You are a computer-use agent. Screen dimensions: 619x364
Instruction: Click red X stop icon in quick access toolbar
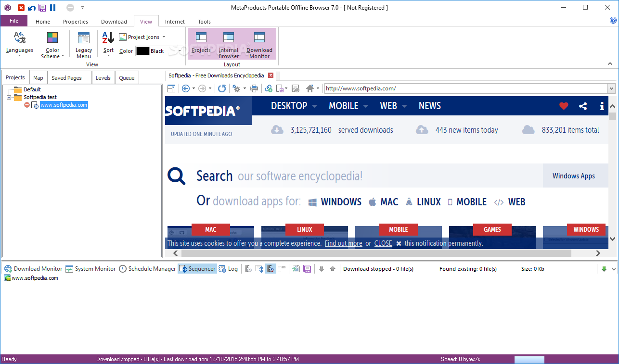pyautogui.click(x=21, y=8)
